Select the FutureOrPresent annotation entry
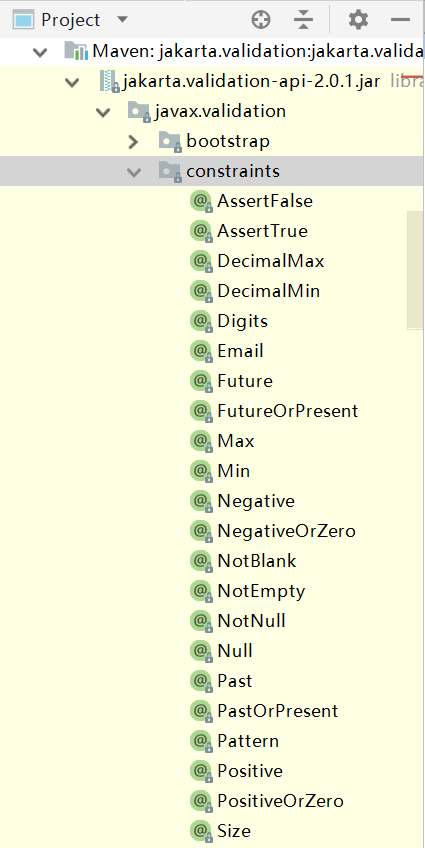Viewport: 425px width, 848px height. [288, 411]
